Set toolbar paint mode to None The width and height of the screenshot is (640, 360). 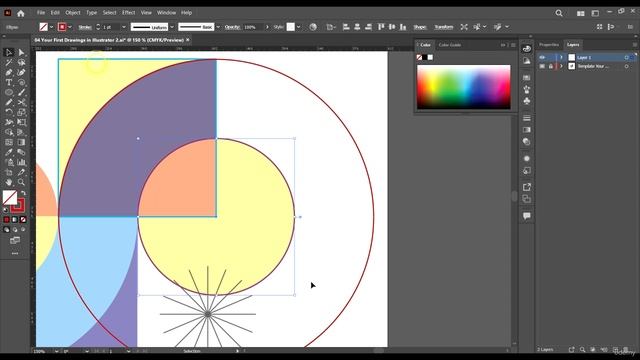point(23,220)
